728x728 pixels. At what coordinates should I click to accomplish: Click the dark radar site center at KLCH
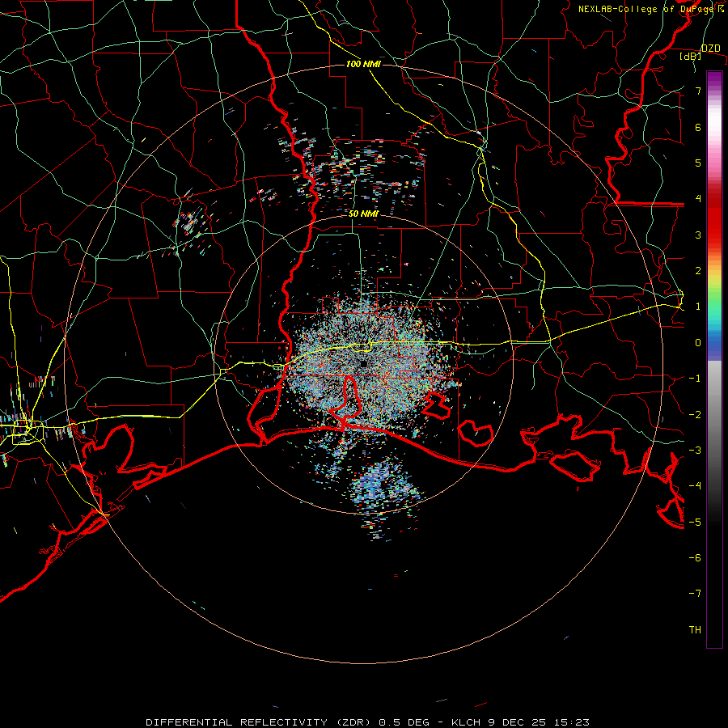363,363
